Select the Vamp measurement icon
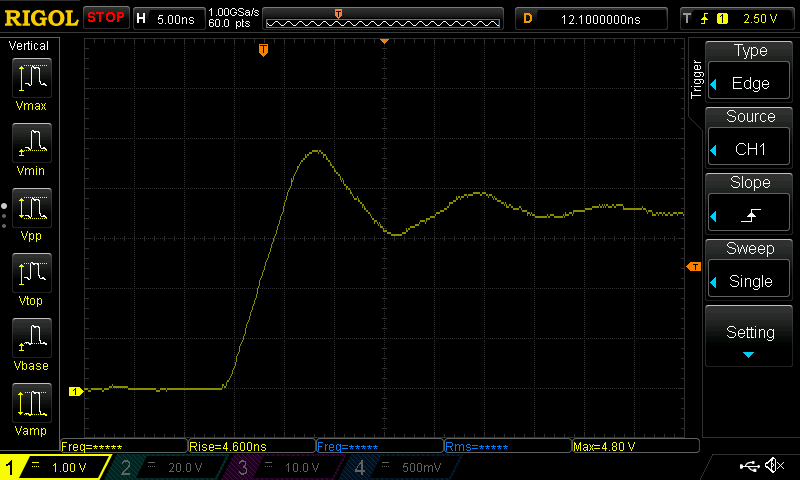The width and height of the screenshot is (800, 480). (x=31, y=409)
